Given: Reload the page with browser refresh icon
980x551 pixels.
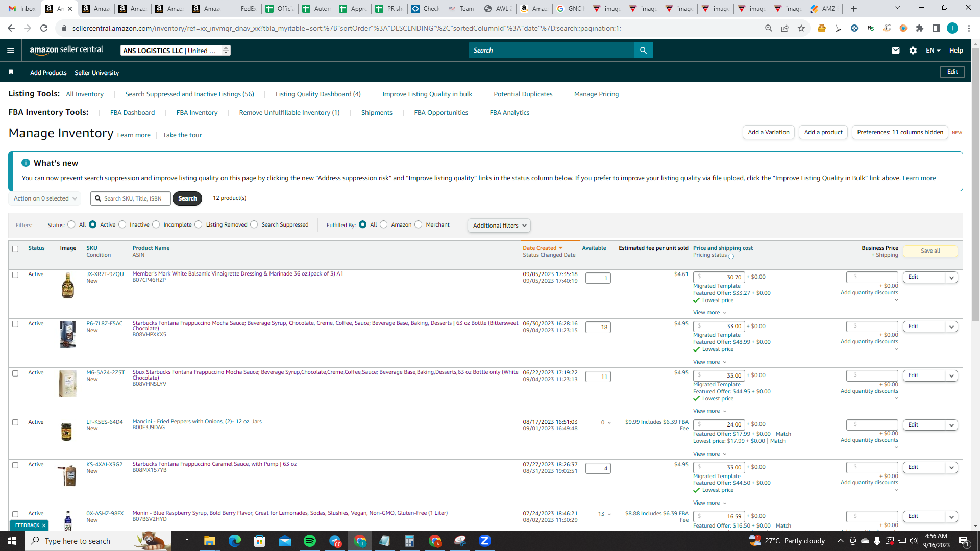Looking at the screenshot, I should 44,28.
